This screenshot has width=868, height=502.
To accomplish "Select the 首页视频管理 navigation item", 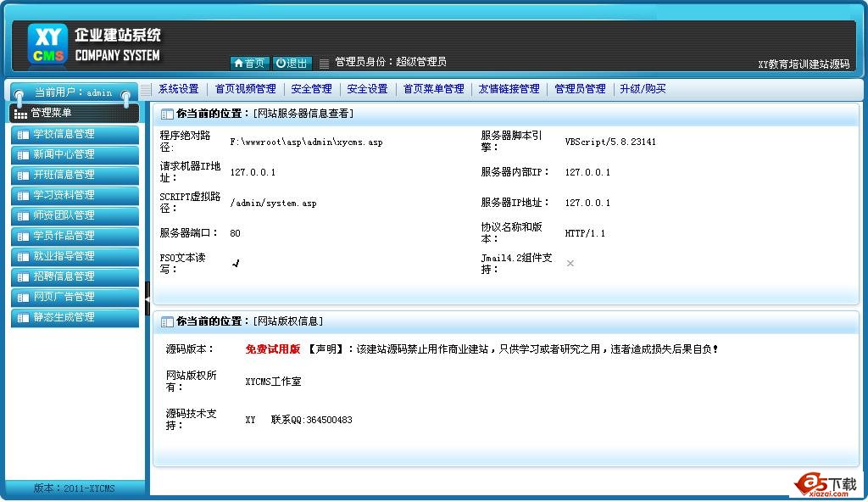I will coord(245,89).
